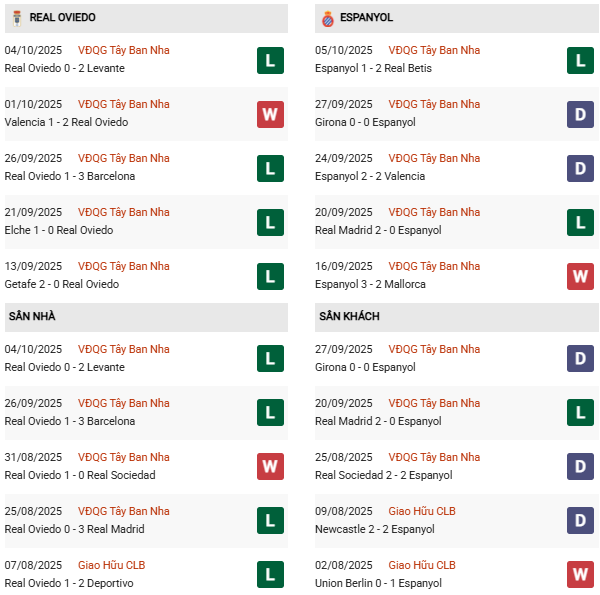Open the Real Oviedo 0 - 3 Real Madrid match
600x595 pixels.
(x=74, y=529)
